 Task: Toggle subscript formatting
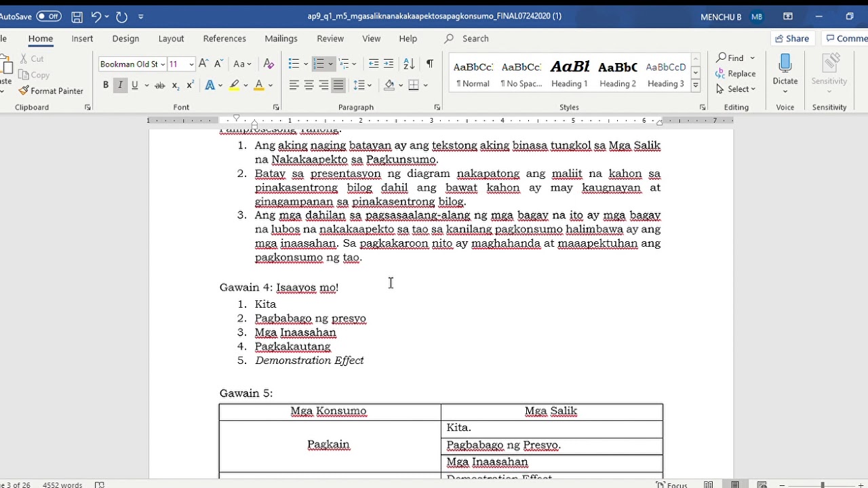coord(176,85)
